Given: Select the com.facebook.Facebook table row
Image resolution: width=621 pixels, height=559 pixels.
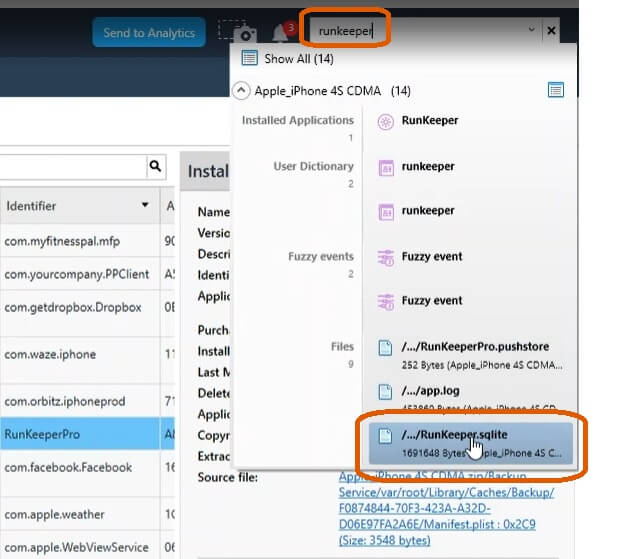Looking at the screenshot, I should [67, 467].
